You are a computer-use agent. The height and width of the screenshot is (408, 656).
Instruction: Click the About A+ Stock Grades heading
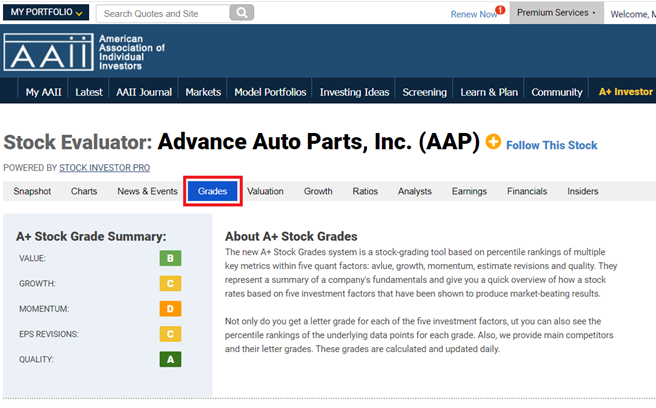291,236
